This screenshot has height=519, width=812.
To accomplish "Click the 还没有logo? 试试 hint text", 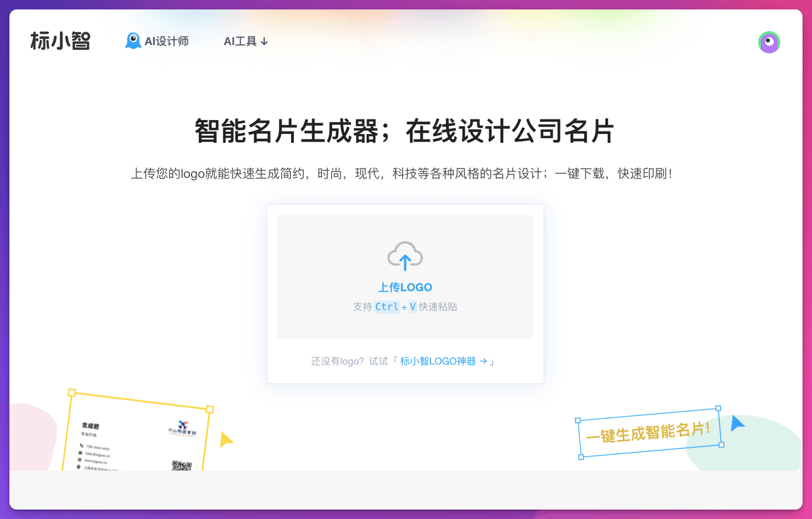I will pos(349,361).
